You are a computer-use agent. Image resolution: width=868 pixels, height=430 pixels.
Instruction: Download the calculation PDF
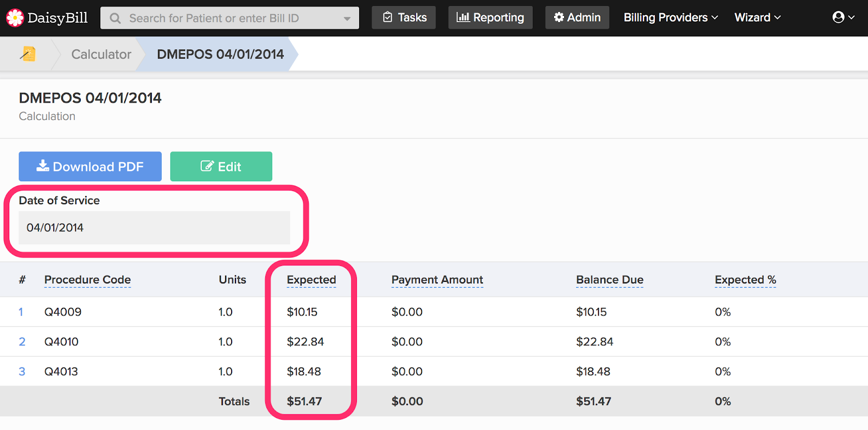click(90, 166)
